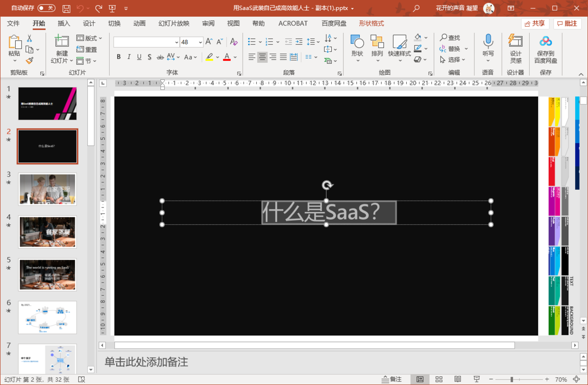The width and height of the screenshot is (588, 385).
Task: Click the Redo arrow icon
Action: coord(98,8)
